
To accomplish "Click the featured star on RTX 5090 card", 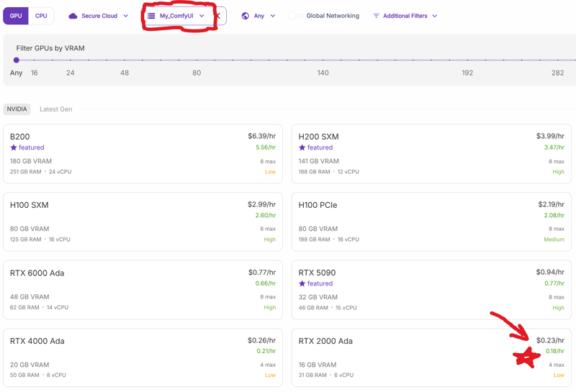I will pos(302,283).
